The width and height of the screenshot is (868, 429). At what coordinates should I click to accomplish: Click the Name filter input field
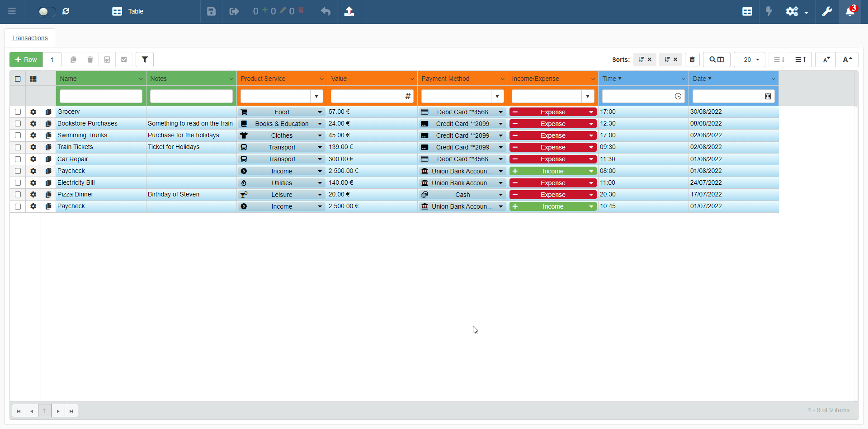pyautogui.click(x=101, y=96)
